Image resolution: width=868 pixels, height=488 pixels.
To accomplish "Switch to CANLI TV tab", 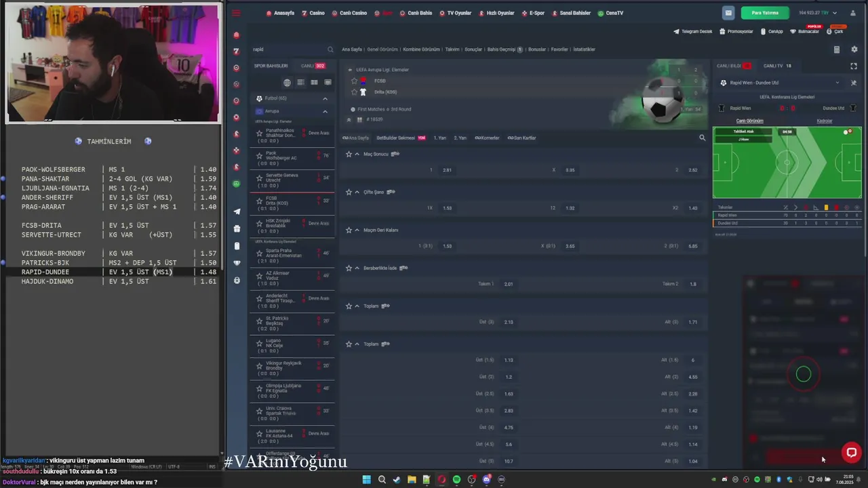I will point(777,66).
